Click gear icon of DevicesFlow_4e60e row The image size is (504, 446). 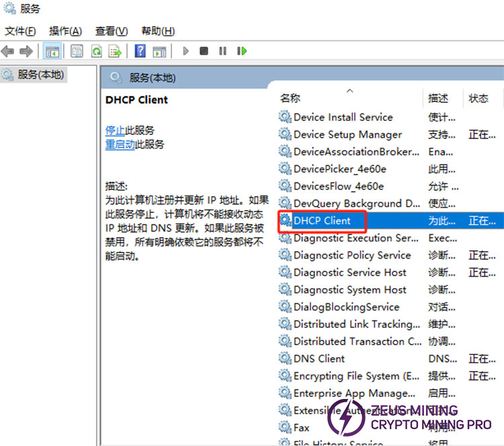click(285, 186)
